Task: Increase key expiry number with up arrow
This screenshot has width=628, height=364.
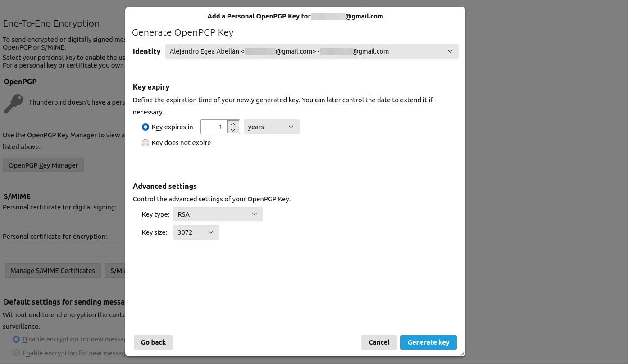Action: (x=233, y=124)
